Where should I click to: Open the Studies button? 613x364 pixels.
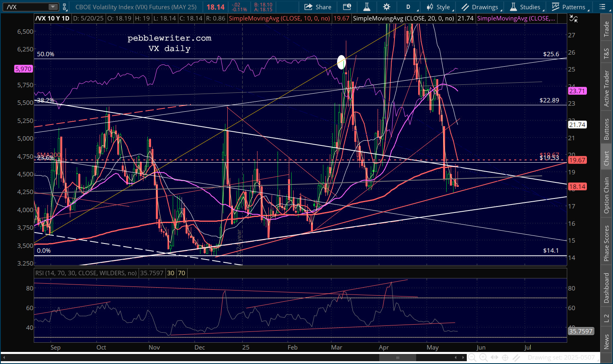[526, 7]
